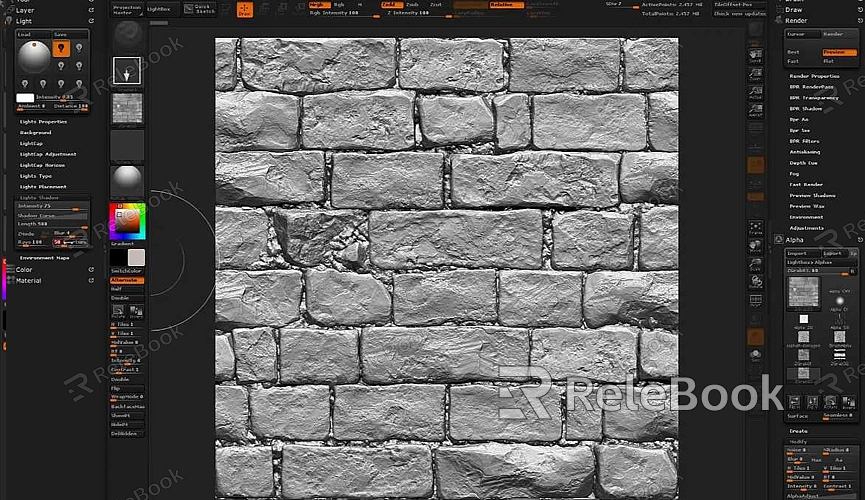865x500 pixels.
Task: Select the Rotate view icon on right shelf
Action: [x=755, y=282]
